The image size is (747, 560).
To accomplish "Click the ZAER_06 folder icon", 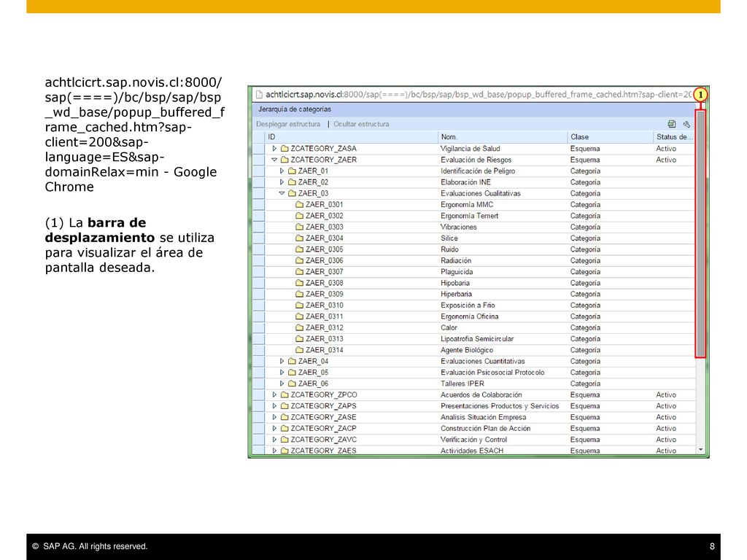I will click(x=292, y=384).
